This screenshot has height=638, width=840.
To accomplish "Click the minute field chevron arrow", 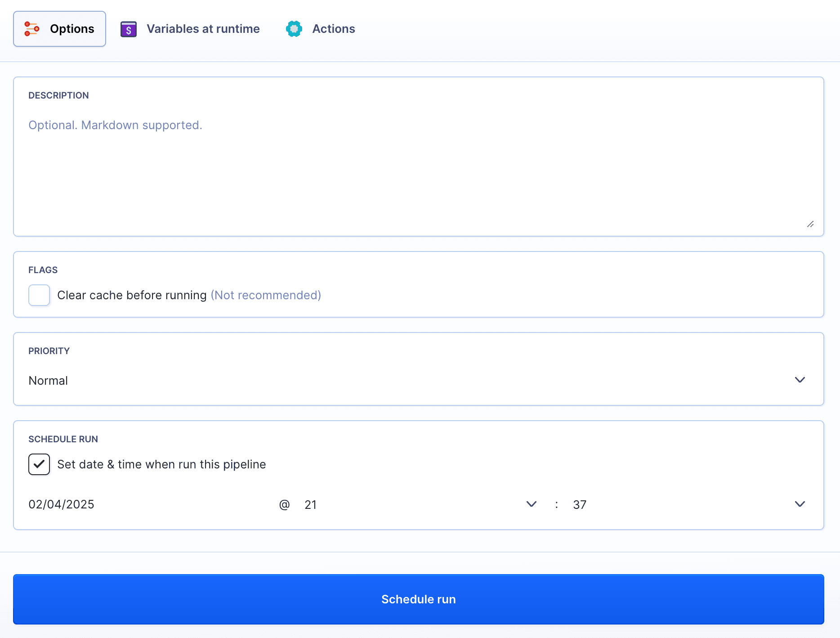I will coord(800,504).
